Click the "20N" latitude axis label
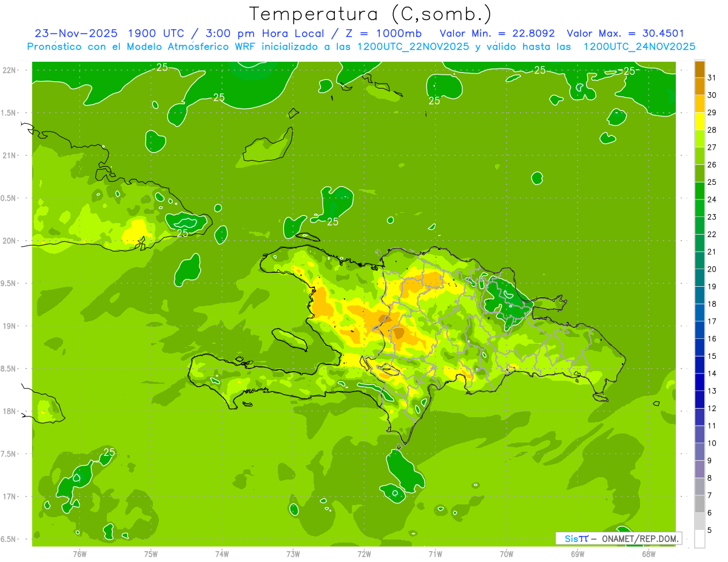This screenshot has height=562, width=728. pyautogui.click(x=10, y=240)
